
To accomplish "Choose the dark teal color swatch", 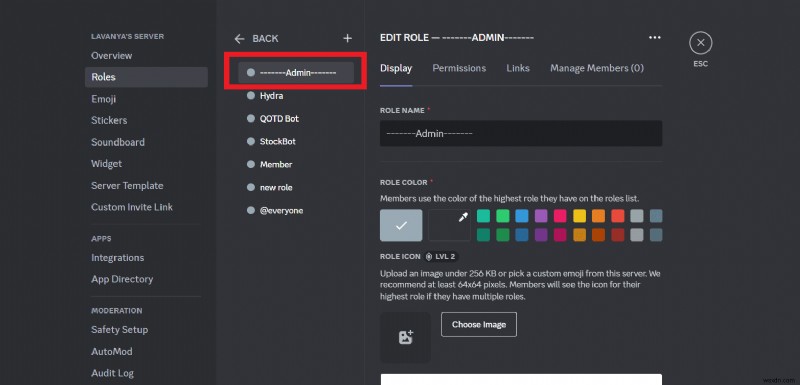I will point(483,235).
